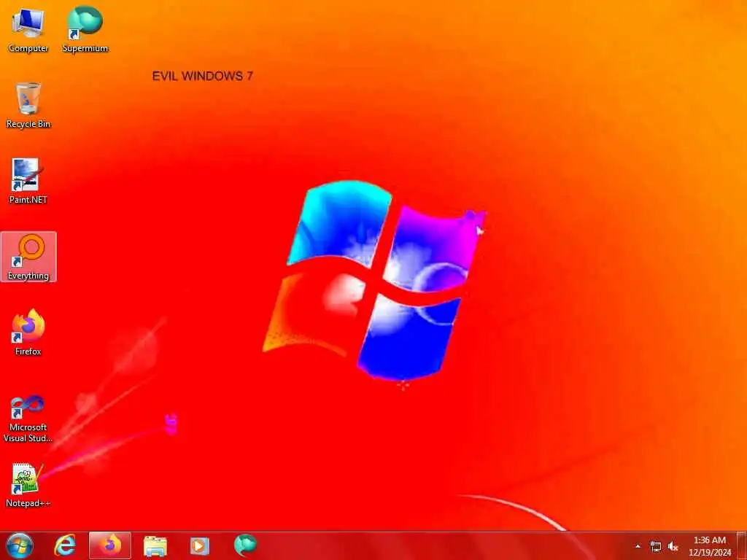Select the Notepad++ desktop shortcut
This screenshot has width=747, height=560.
click(28, 485)
